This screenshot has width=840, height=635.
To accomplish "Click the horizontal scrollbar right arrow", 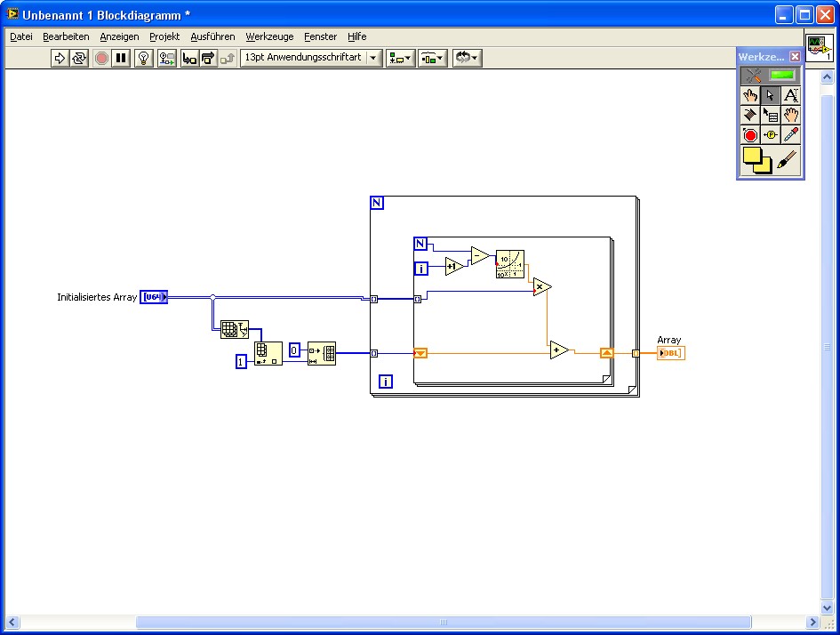I will (812, 623).
